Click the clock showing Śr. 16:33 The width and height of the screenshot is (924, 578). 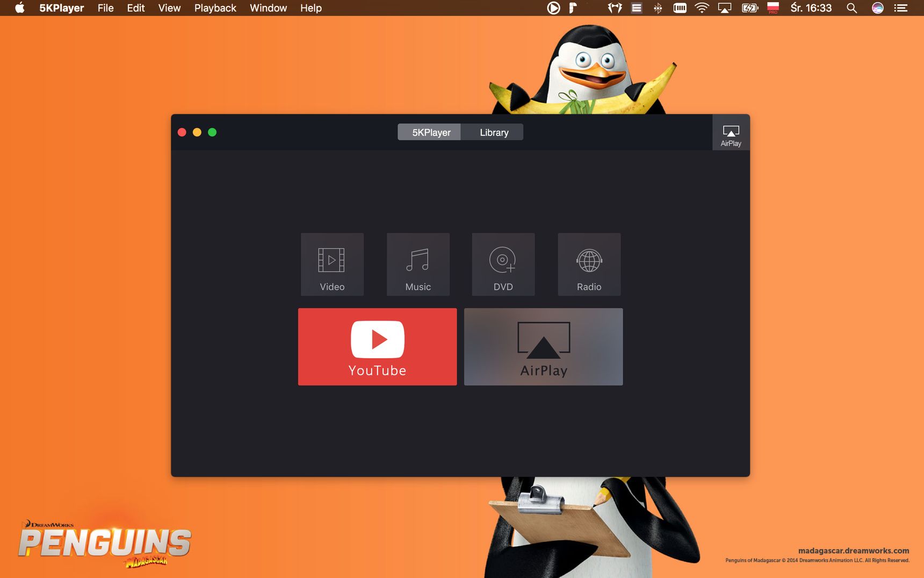click(811, 8)
